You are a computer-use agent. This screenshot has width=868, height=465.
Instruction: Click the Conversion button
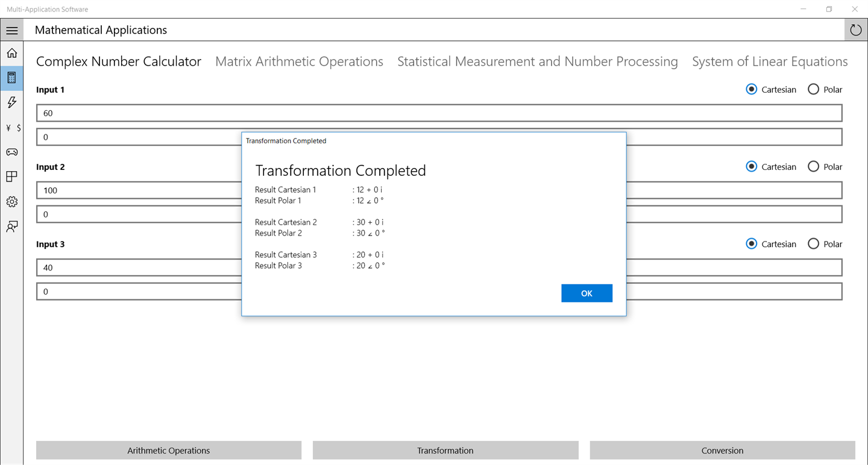coord(722,451)
